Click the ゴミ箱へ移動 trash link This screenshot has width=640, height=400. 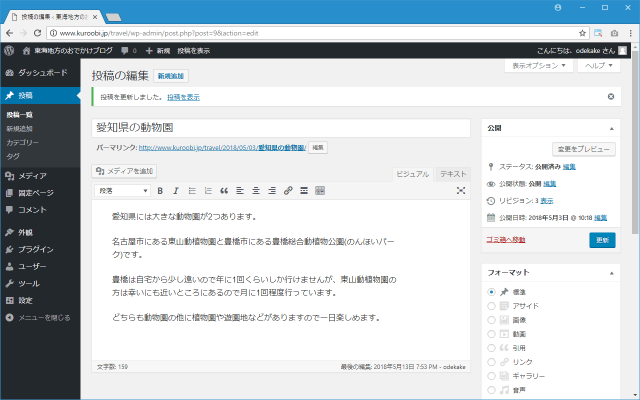pos(505,240)
